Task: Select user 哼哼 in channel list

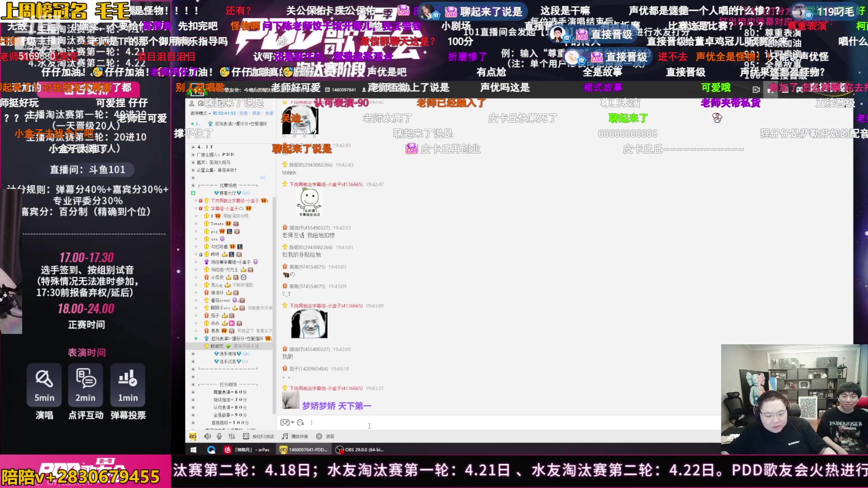Action: [215, 254]
